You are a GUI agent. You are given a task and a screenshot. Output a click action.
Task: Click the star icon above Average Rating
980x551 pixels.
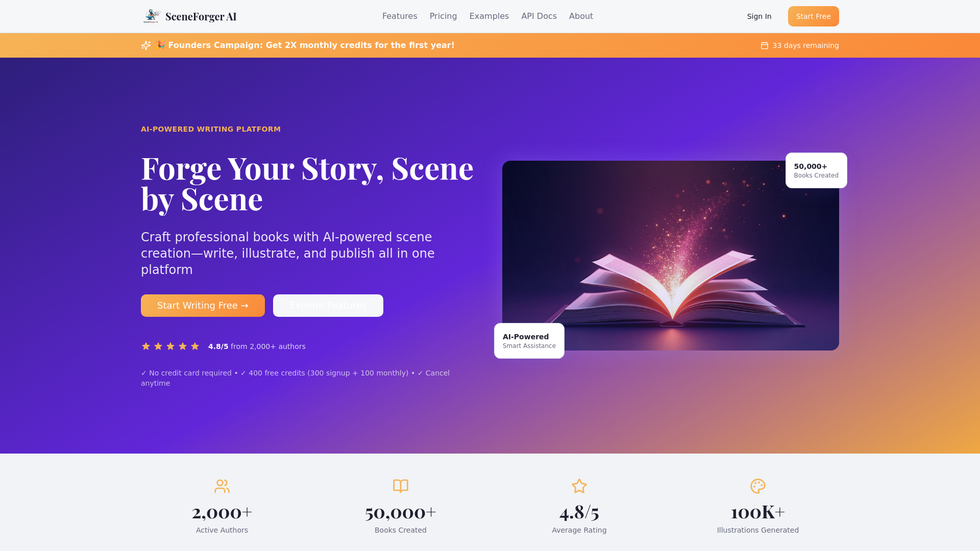tap(579, 486)
